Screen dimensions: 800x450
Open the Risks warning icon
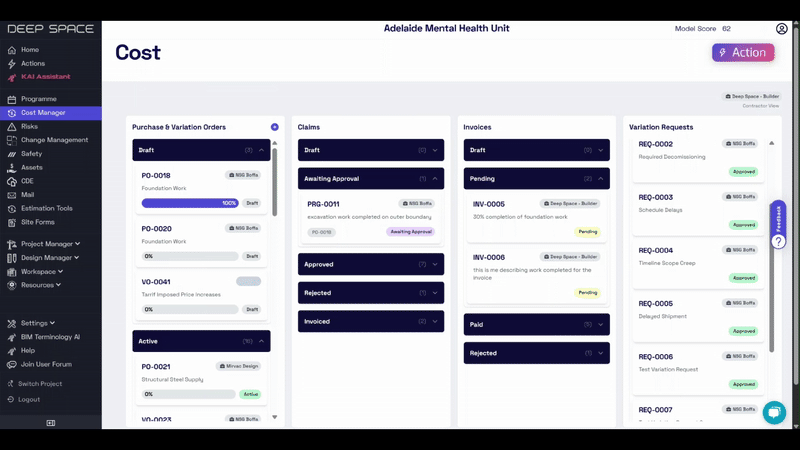click(x=12, y=127)
